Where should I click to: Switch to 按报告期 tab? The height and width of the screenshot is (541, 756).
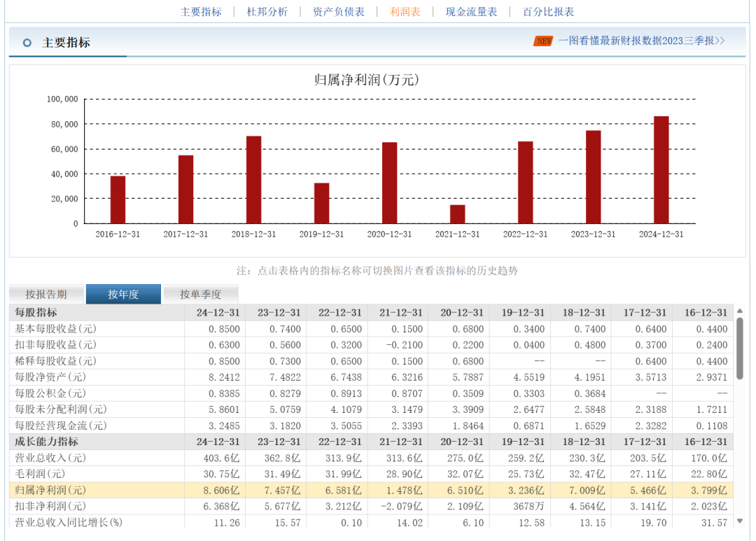pyautogui.click(x=46, y=295)
